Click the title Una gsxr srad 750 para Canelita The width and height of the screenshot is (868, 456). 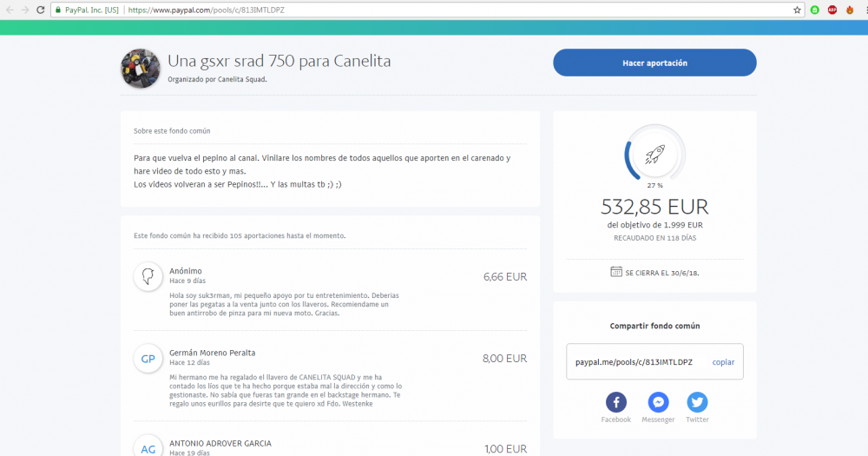[279, 61]
